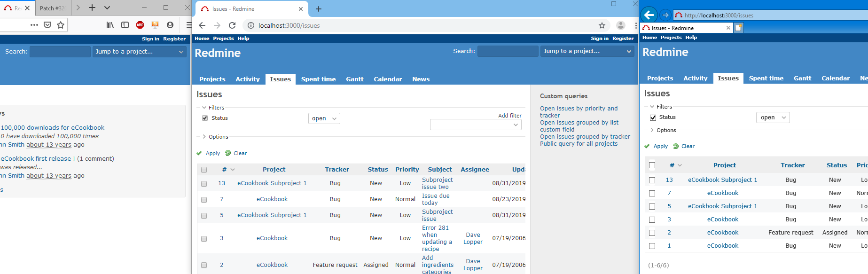Viewport: 868px width, 274px height.
Task: Close the Chrome Issues - Redmine tab
Action: [301, 9]
